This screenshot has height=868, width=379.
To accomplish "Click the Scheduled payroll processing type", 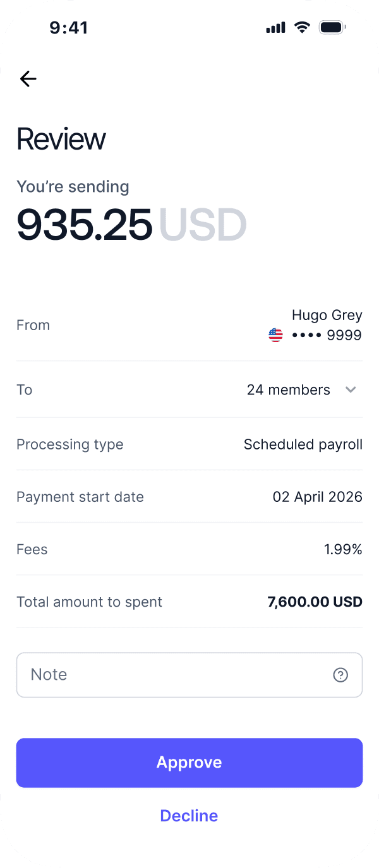I will (x=303, y=444).
